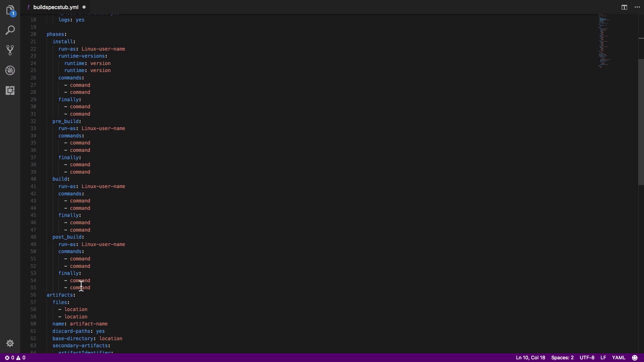Click the unsaved dot on the buildspecstub.yml tab
This screenshot has height=362, width=644.
pos(84,7)
